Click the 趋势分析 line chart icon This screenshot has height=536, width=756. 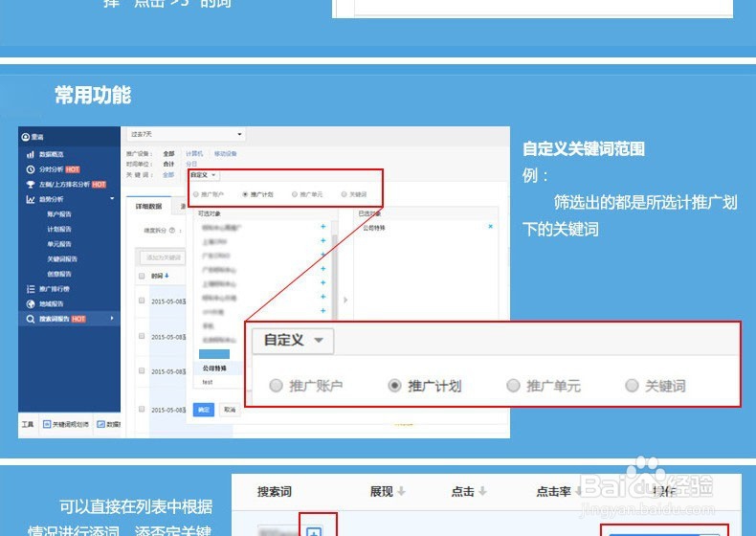click(31, 199)
